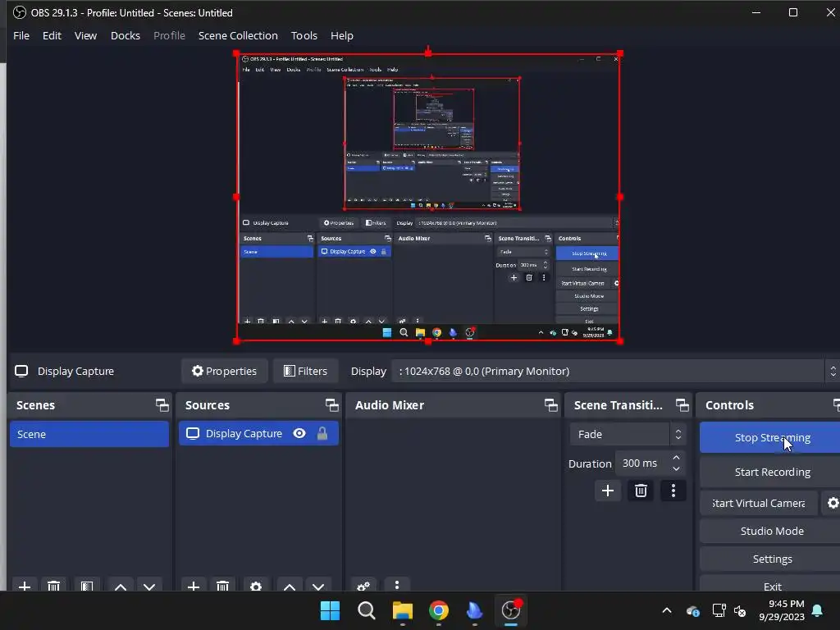Viewport: 840px width, 630px height.
Task: Open notification bell in system tray
Action: (818, 610)
